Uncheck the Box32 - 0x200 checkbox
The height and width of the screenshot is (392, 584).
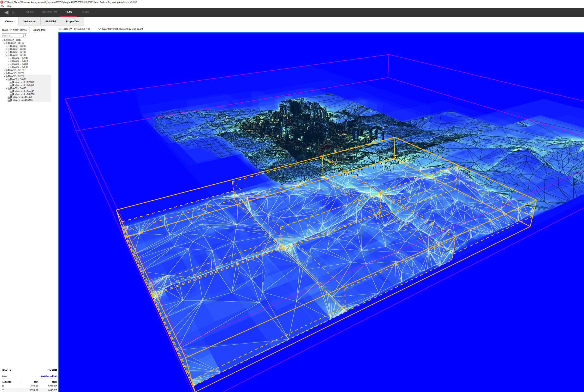click(x=7, y=73)
